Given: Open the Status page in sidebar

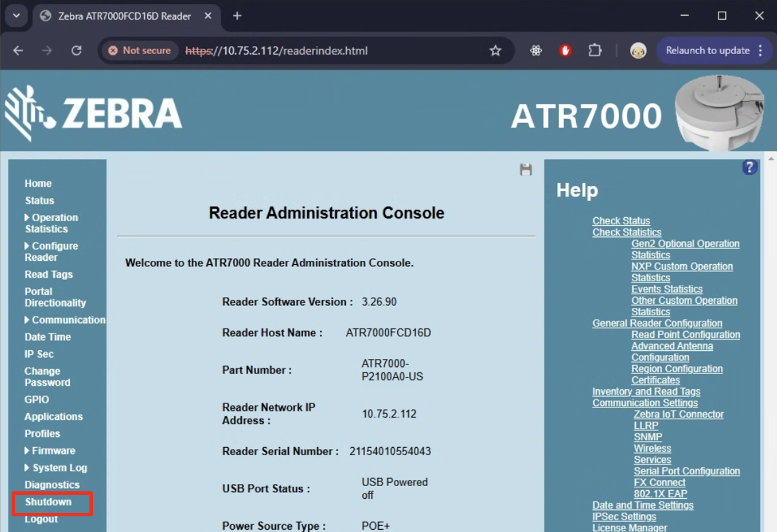Looking at the screenshot, I should pos(39,200).
